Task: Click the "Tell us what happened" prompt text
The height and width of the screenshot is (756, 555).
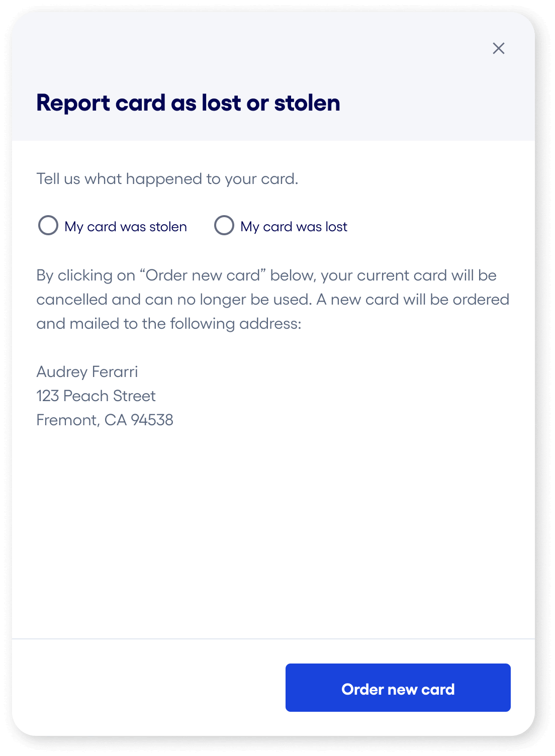Action: pyautogui.click(x=167, y=178)
